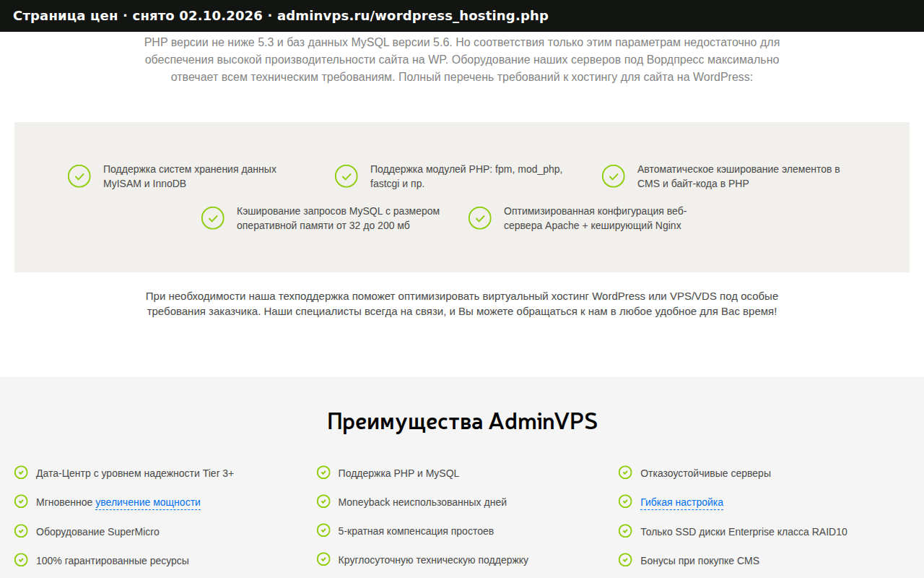Click checkmark icon beside MySQL query caching
924x578 pixels.
tap(212, 218)
